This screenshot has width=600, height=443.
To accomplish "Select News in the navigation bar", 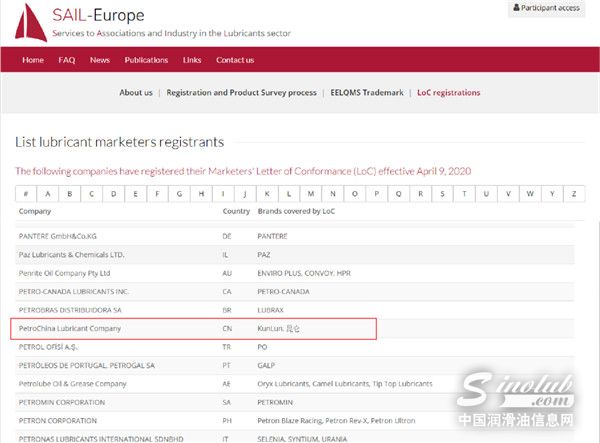I will point(100,60).
